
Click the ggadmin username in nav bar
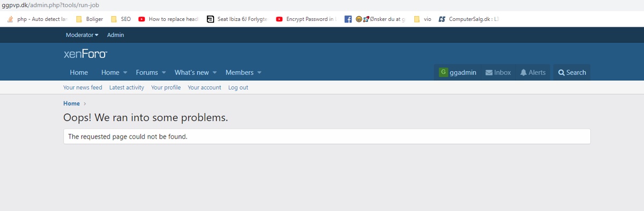click(x=463, y=72)
